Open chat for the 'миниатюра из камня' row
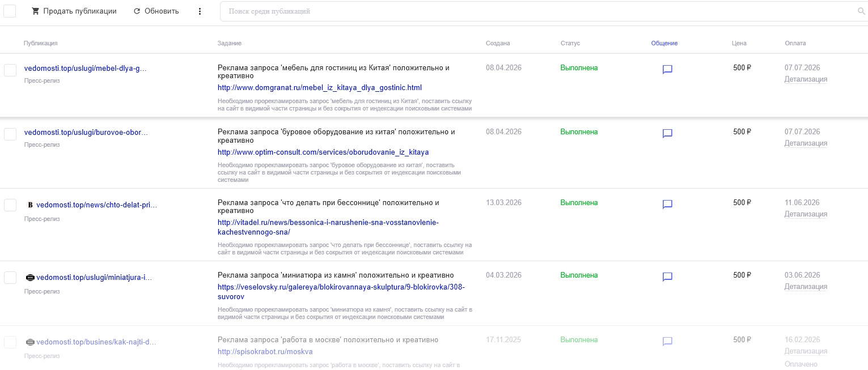Image resolution: width=868 pixels, height=370 pixels. tap(667, 277)
